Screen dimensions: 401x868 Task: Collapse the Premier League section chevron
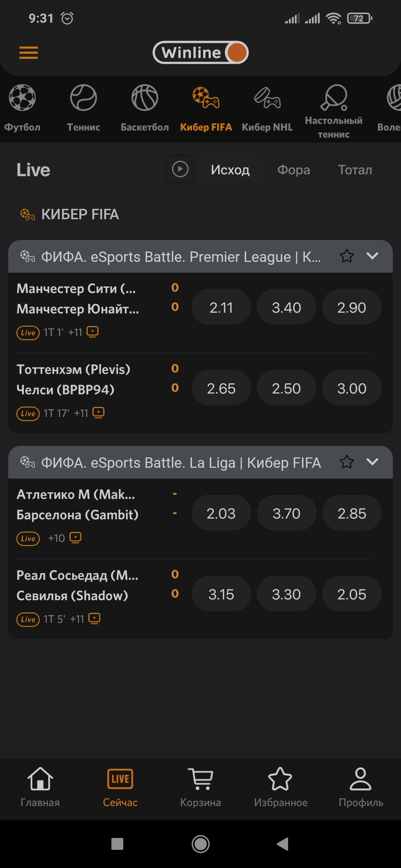(x=372, y=256)
